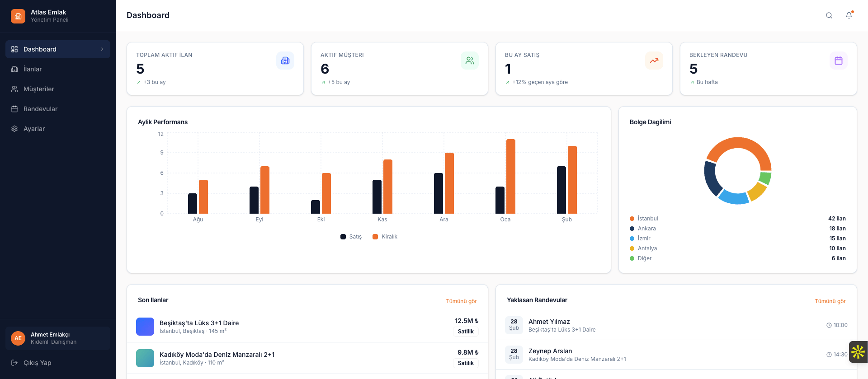Click Tümünü gör in Son Ilanlar
This screenshot has height=379, width=868.
click(x=461, y=301)
